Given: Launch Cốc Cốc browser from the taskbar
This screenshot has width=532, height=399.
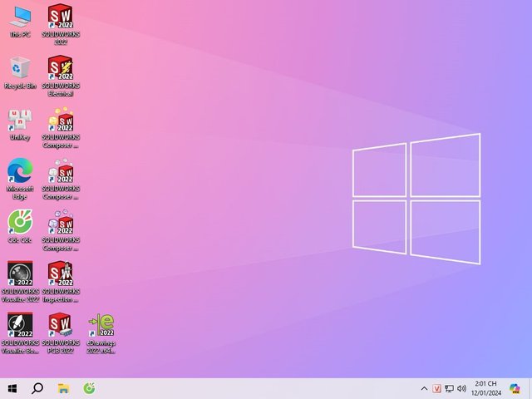Looking at the screenshot, I should tap(89, 388).
